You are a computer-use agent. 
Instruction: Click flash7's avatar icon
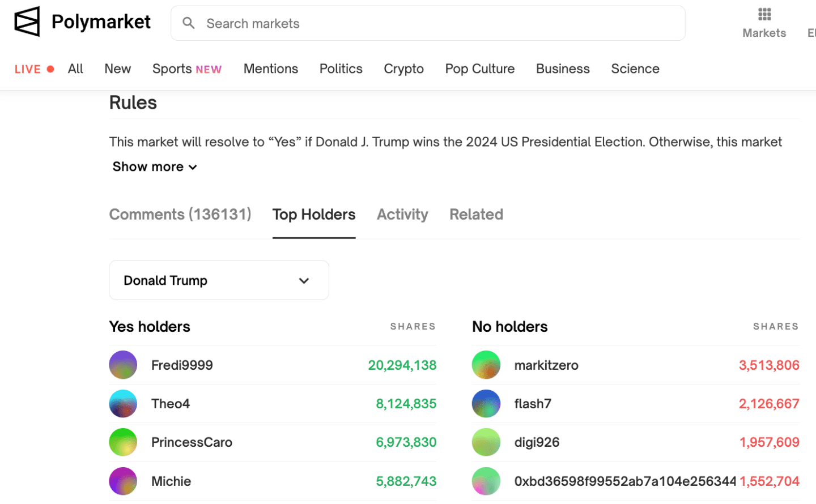click(x=486, y=404)
